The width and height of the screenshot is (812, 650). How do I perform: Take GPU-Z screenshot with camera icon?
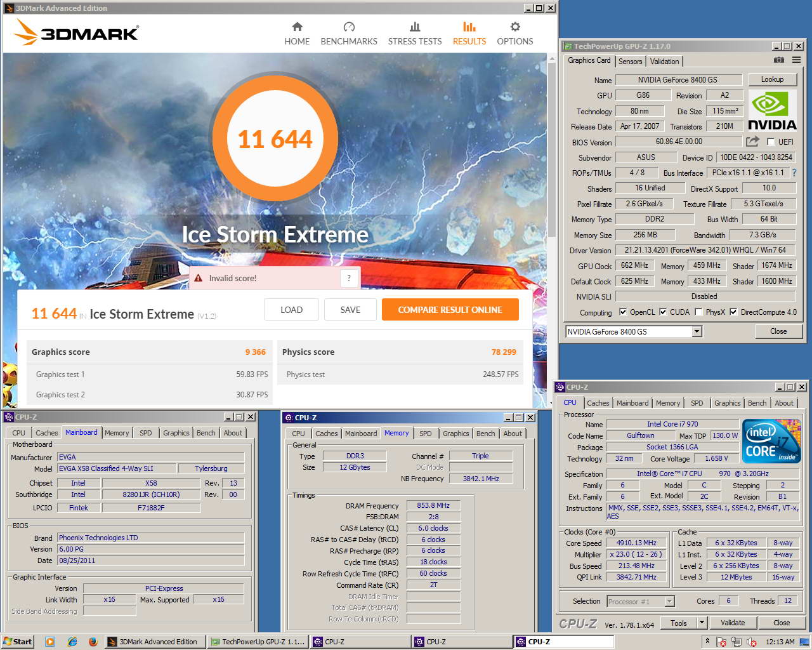tap(778, 60)
